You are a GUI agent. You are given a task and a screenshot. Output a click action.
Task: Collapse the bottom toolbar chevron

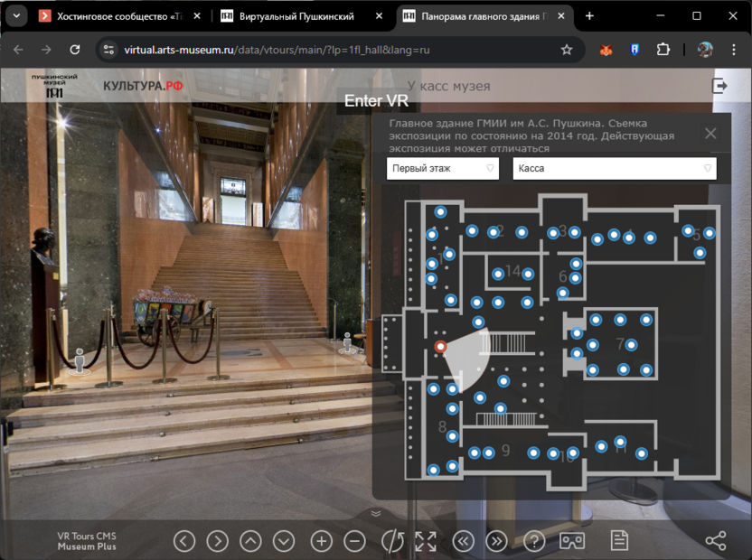[x=376, y=513]
